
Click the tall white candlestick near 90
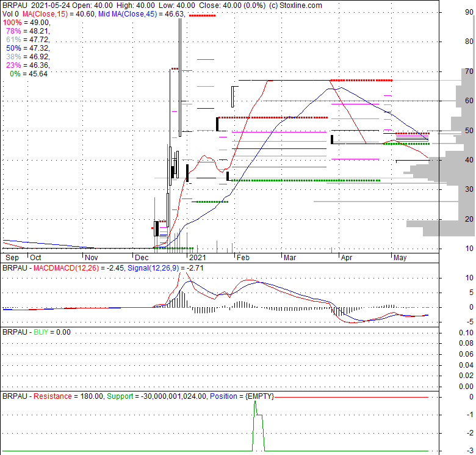point(180,78)
